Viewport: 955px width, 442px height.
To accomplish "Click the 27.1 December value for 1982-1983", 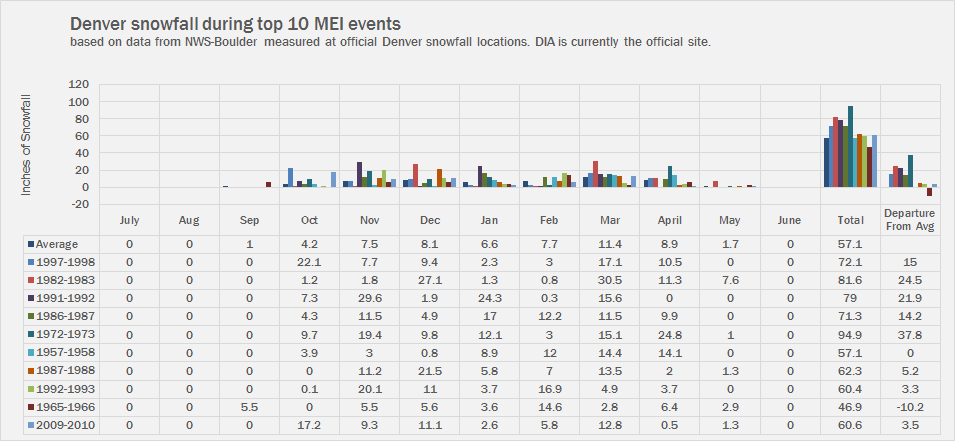I will (429, 280).
